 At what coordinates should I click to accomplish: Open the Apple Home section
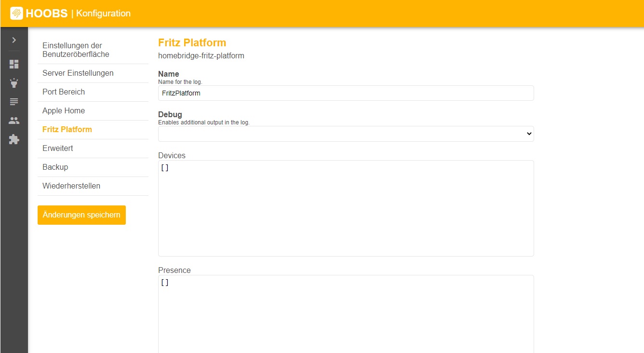(64, 111)
